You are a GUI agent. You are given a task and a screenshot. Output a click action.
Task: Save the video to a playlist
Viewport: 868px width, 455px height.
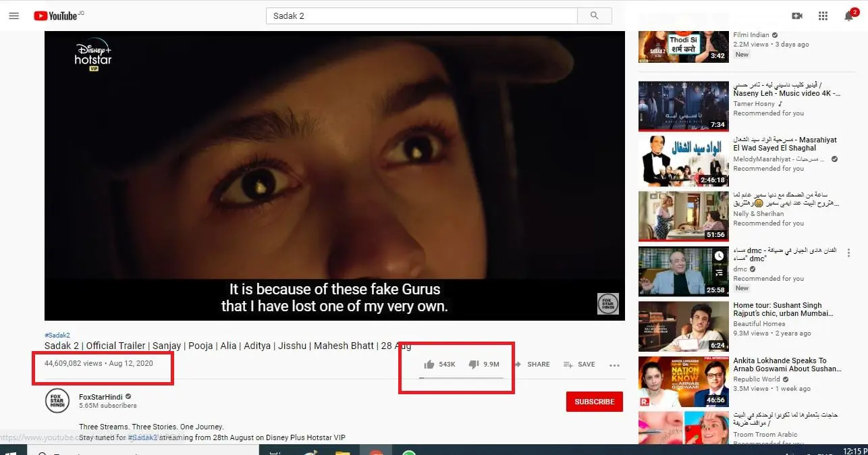click(579, 364)
